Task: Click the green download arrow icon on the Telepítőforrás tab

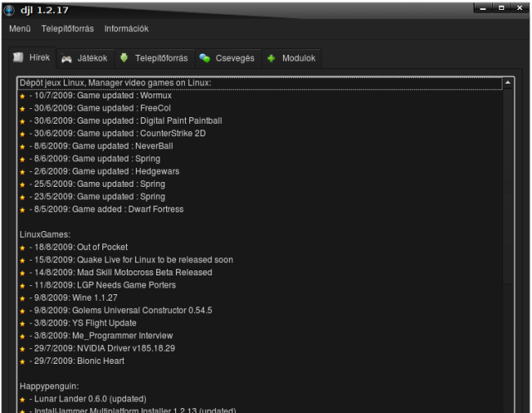Action: (124, 58)
